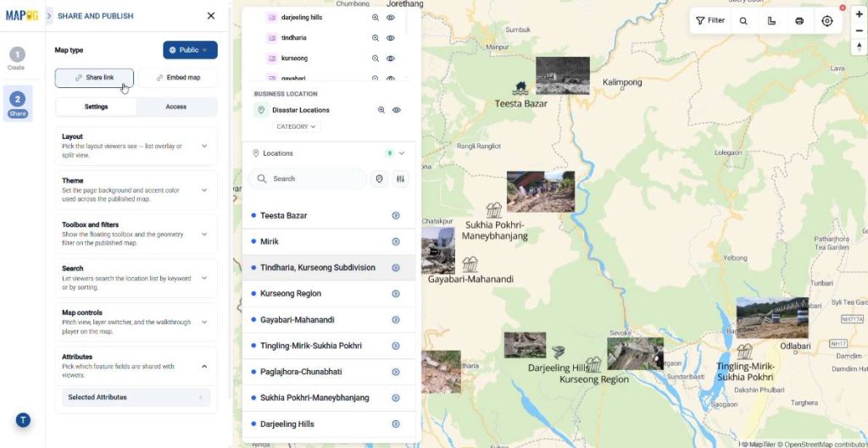Image resolution: width=868 pixels, height=448 pixels.
Task: Go to Paglajhora-Chunabhati arrow icon
Action: 396,373
